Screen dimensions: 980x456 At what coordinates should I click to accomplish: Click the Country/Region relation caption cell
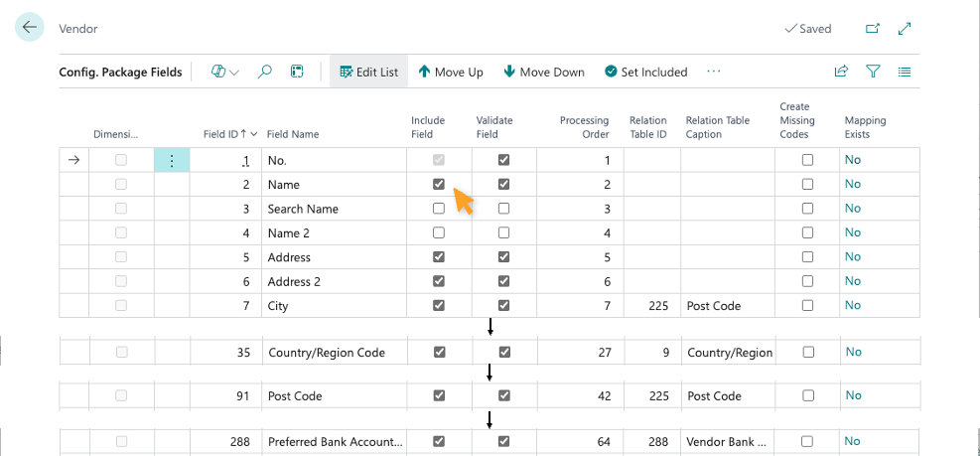point(729,353)
